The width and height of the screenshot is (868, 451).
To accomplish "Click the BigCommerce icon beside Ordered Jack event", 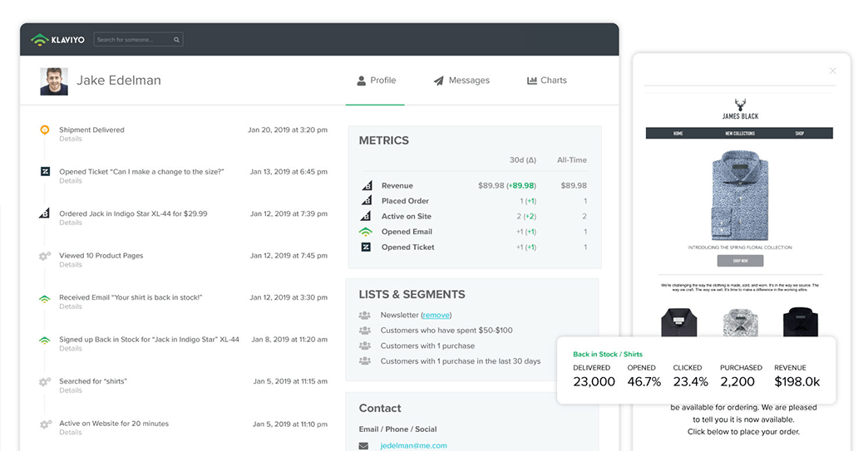I will click(x=44, y=213).
